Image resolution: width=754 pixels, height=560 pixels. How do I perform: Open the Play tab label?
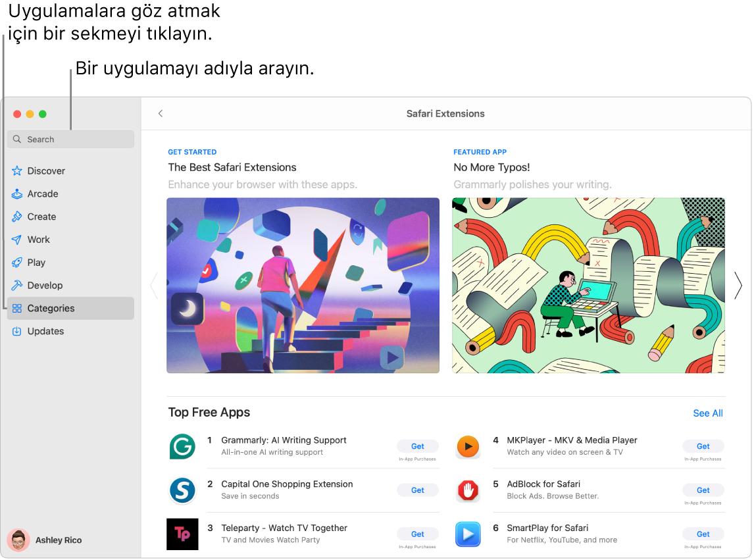(x=36, y=263)
